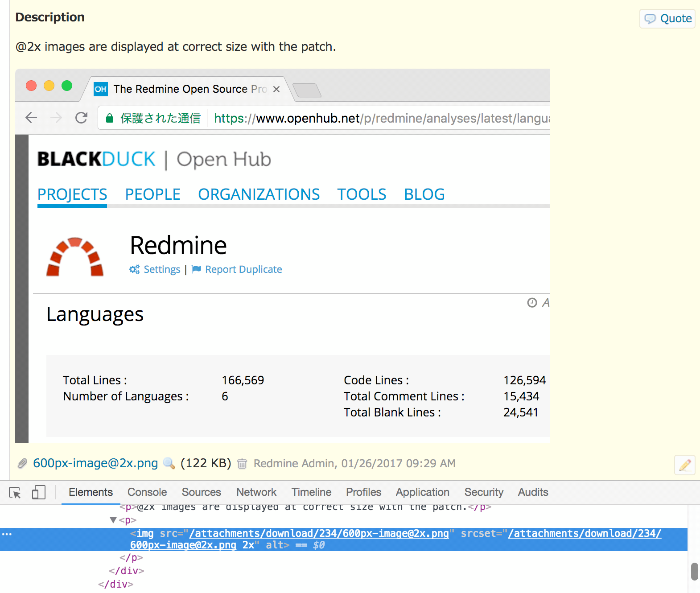Click the last closing </div> tag line
700x593 pixels.
click(115, 585)
